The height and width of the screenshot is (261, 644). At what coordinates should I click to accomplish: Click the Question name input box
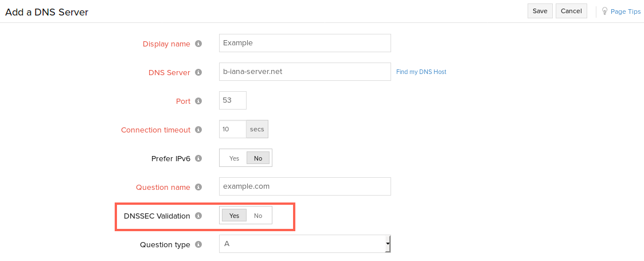pos(305,186)
